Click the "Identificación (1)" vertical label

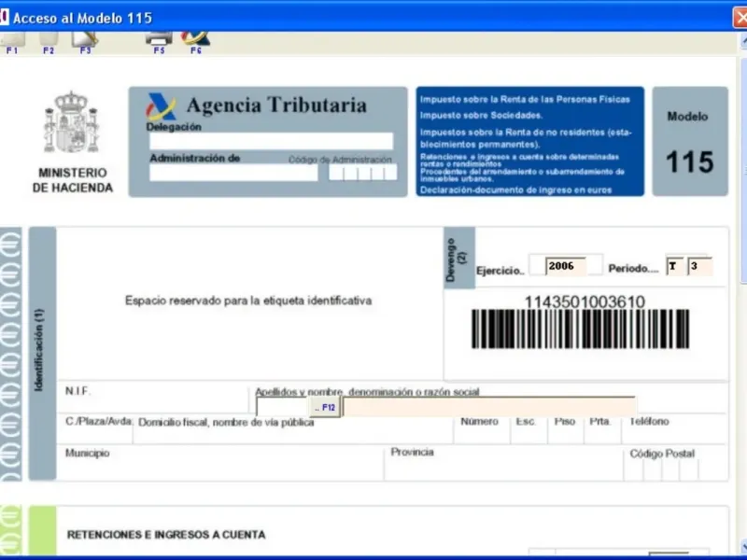(39, 350)
